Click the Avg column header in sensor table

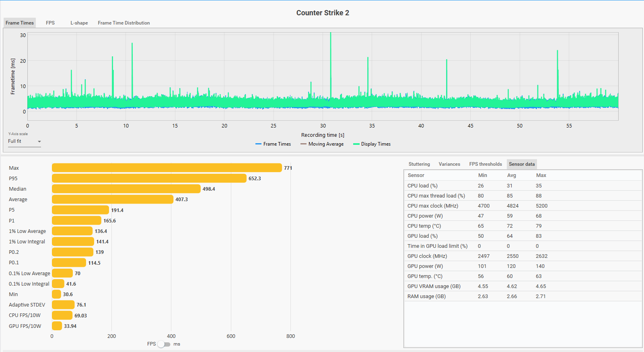pyautogui.click(x=512, y=175)
